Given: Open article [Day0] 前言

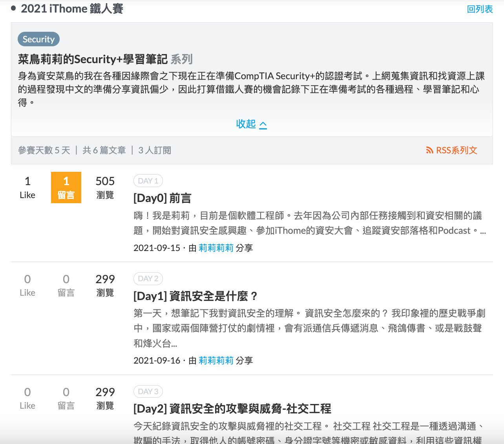Looking at the screenshot, I should pyautogui.click(x=162, y=198).
